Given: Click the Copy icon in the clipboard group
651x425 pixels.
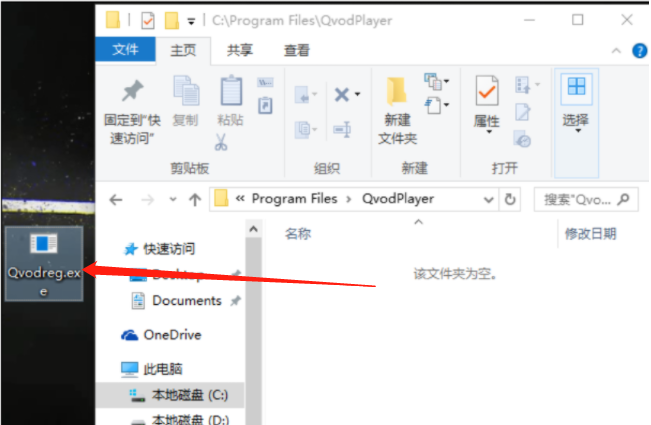Looking at the screenshot, I should point(186,90).
